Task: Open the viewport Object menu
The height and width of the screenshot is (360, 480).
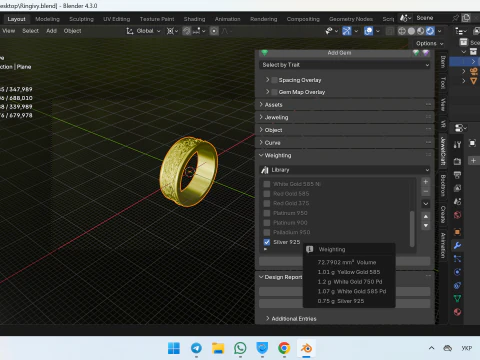Action: (72, 31)
